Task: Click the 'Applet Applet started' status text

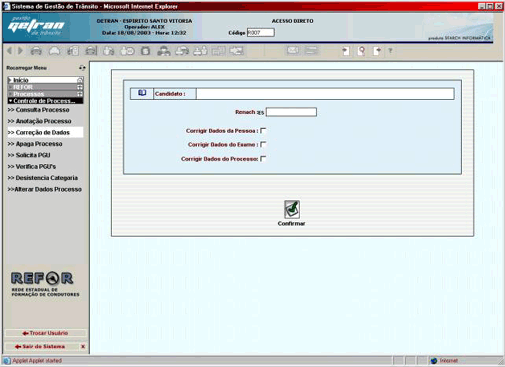Action: pyautogui.click(x=37, y=361)
